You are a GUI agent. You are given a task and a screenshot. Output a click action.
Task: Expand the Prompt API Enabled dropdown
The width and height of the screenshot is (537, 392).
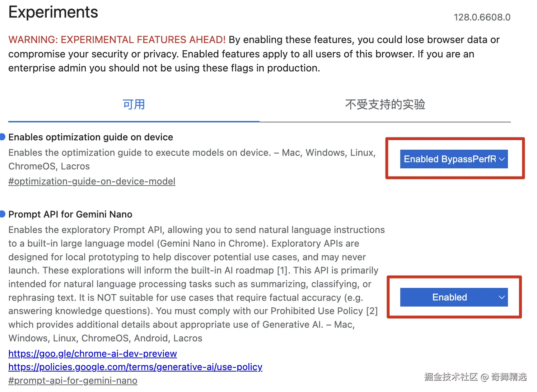pos(454,297)
